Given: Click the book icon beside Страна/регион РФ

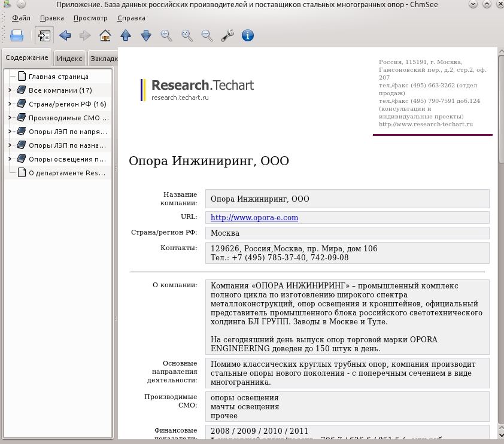Looking at the screenshot, I should pos(21,104).
